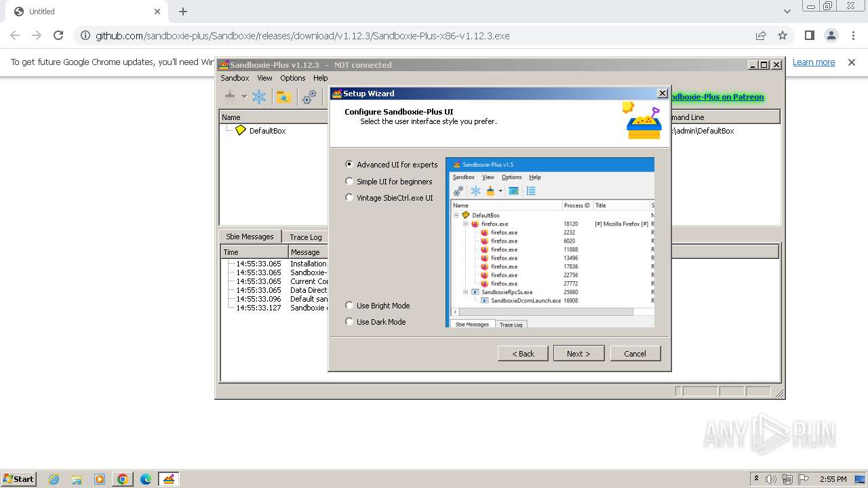View site information icon in address bar

click(x=84, y=35)
